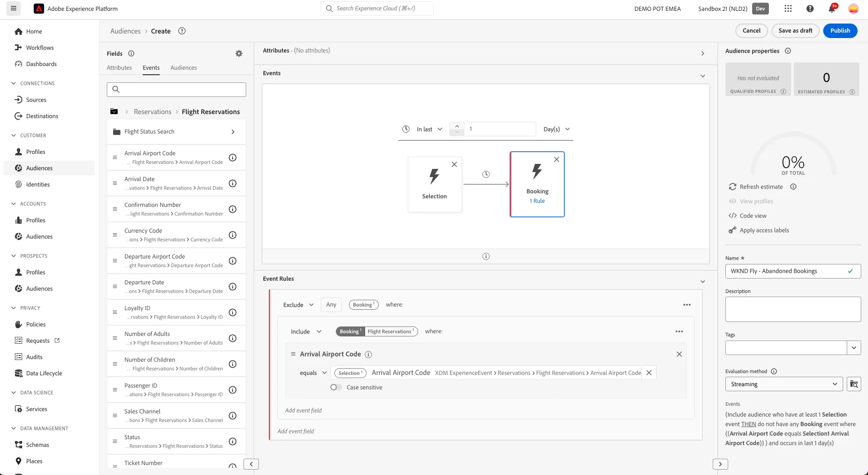Viewport: 868px width, 475px height.
Task: Click the Cancel button
Action: 751,30
